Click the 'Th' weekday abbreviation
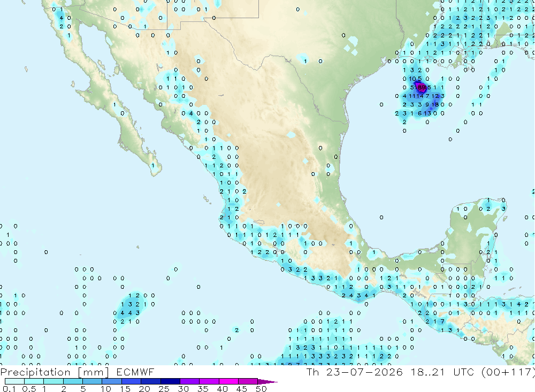 pos(312,372)
